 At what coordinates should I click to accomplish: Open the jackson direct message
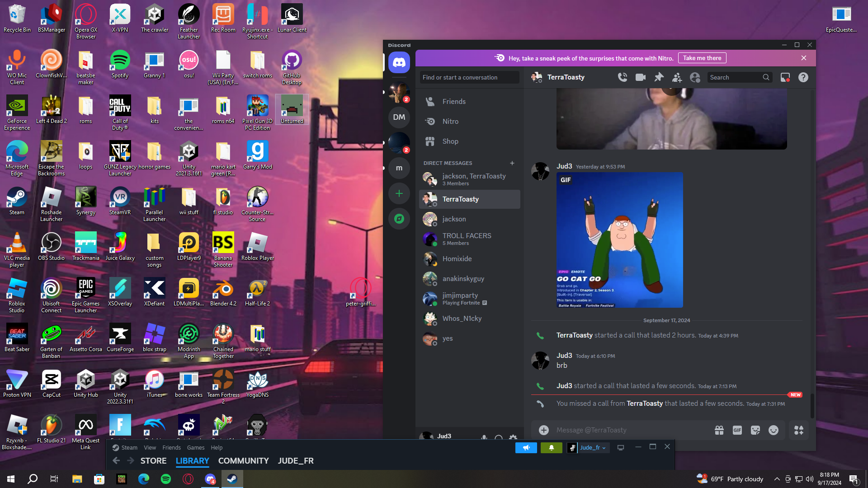point(454,219)
